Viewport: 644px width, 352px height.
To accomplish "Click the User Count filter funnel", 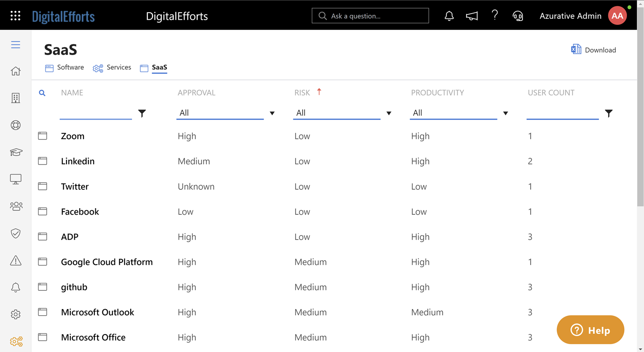I will (609, 113).
